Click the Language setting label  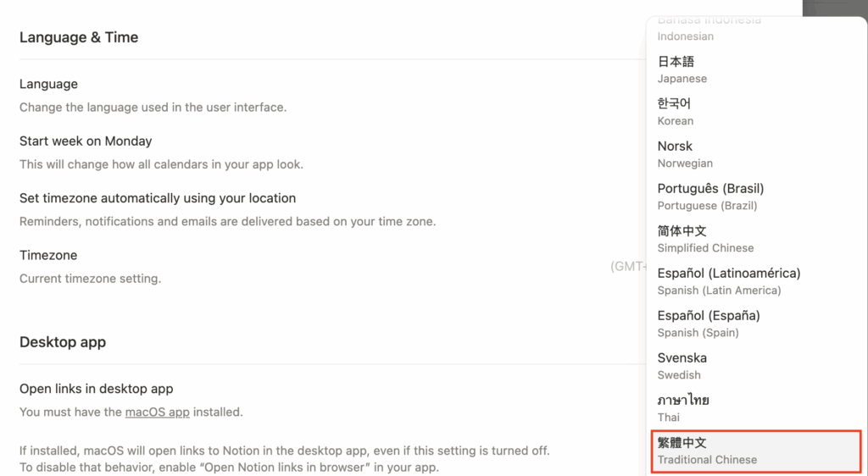click(x=48, y=84)
